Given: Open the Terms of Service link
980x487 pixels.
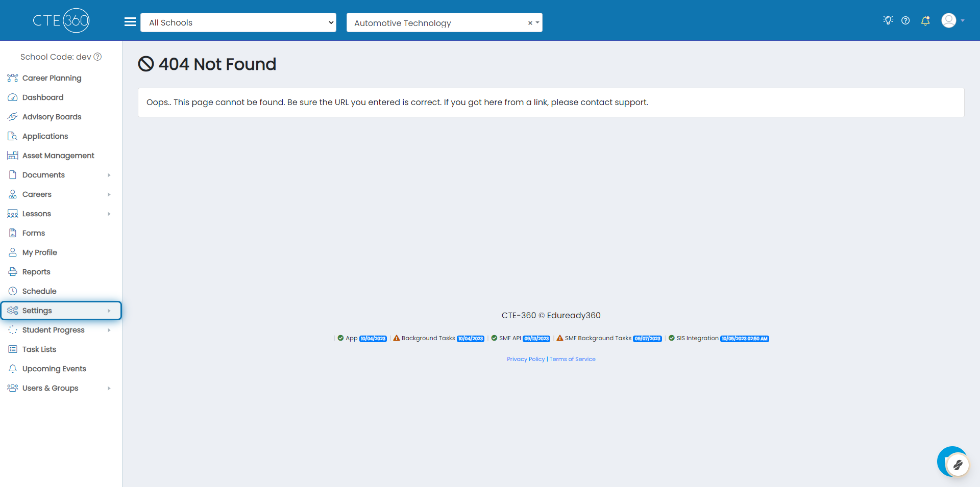Looking at the screenshot, I should [572, 359].
